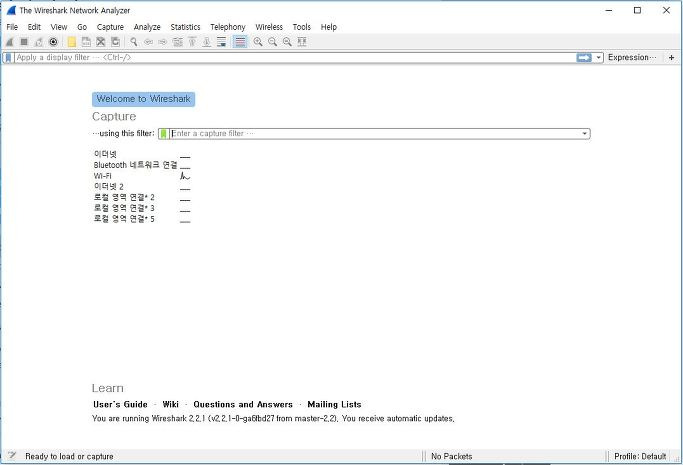The height and width of the screenshot is (465, 683).
Task: Click the expert info status bar icon
Action: [x=12, y=456]
